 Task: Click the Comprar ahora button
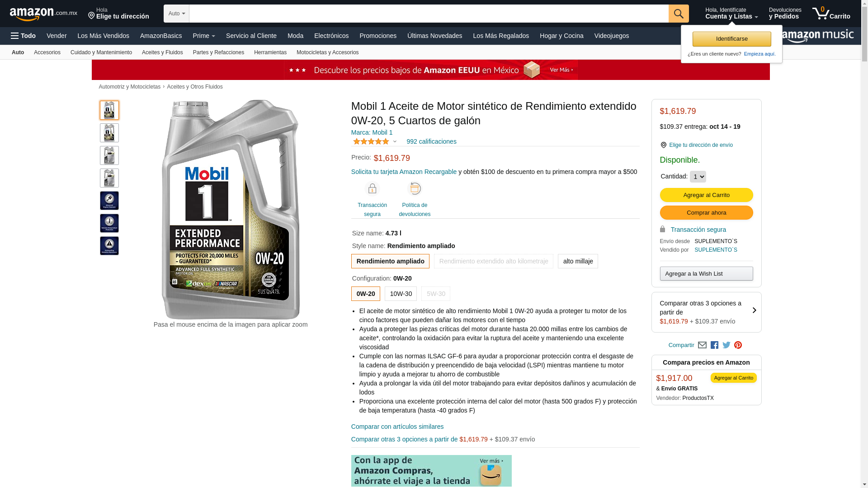coord(706,213)
